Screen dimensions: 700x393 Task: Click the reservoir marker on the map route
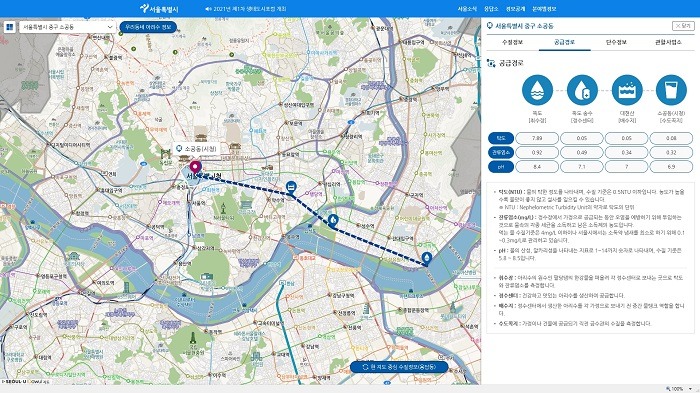[x=291, y=186]
